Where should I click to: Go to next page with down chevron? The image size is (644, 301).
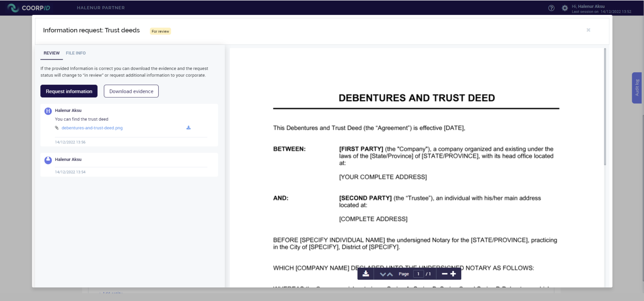[383, 274]
